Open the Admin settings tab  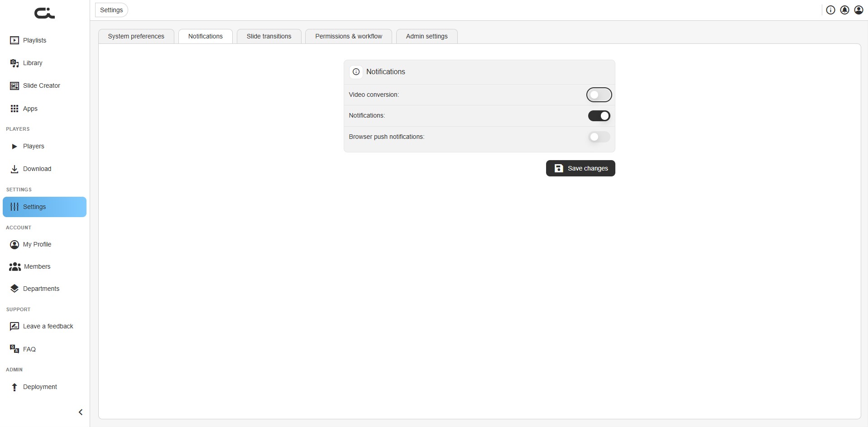tap(427, 36)
